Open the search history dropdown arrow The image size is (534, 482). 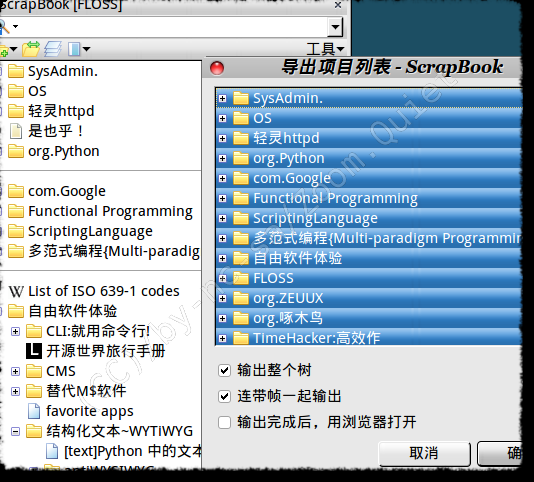(335, 27)
